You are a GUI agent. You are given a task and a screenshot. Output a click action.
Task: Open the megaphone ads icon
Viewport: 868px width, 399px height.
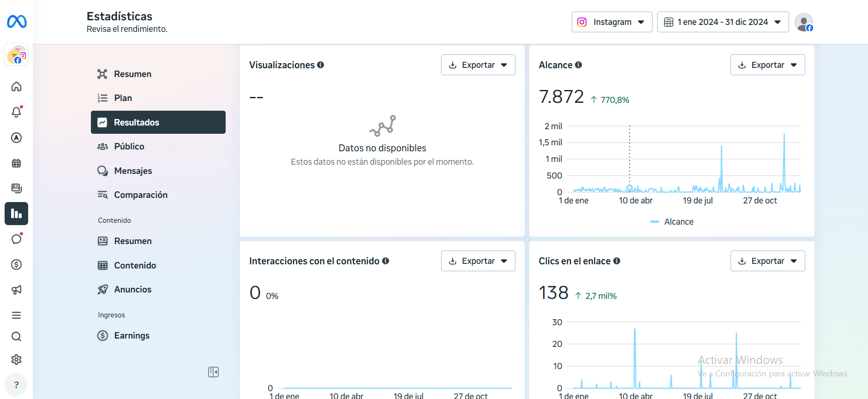[17, 290]
